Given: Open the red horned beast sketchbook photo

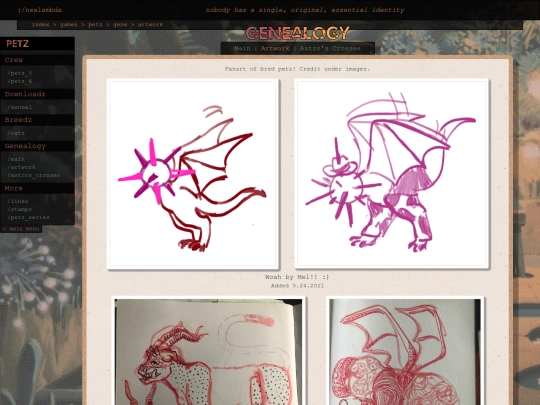Looking at the screenshot, I should pos(208,351).
